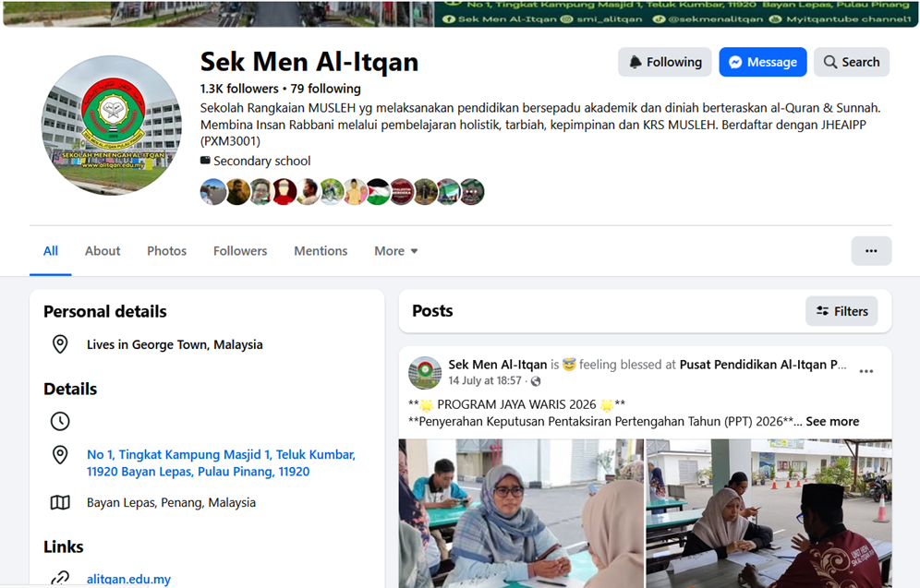Open the first follower avatar with blue sky
Image resolution: width=920 pixels, height=588 pixels.
(x=213, y=192)
